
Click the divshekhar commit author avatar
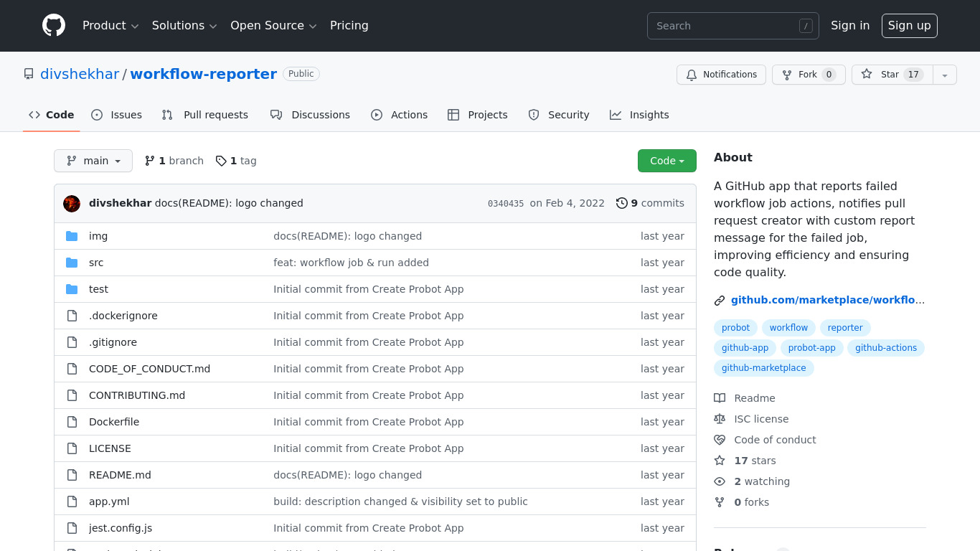(x=72, y=204)
